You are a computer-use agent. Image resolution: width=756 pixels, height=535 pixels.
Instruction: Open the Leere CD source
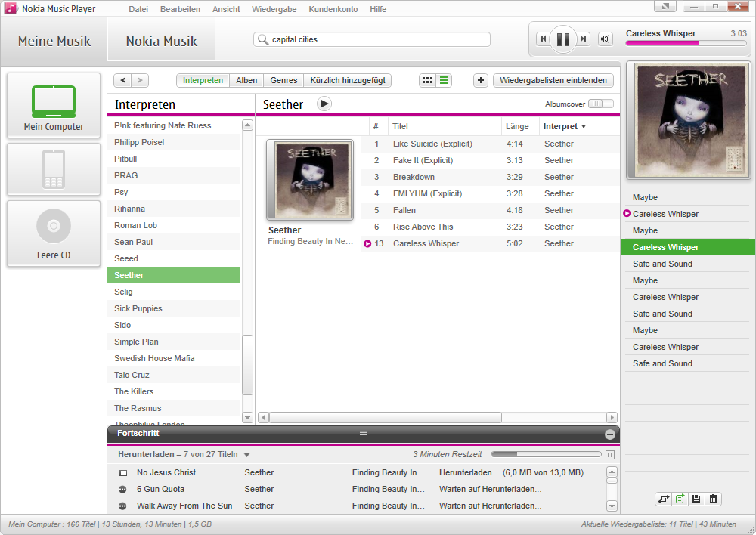54,233
